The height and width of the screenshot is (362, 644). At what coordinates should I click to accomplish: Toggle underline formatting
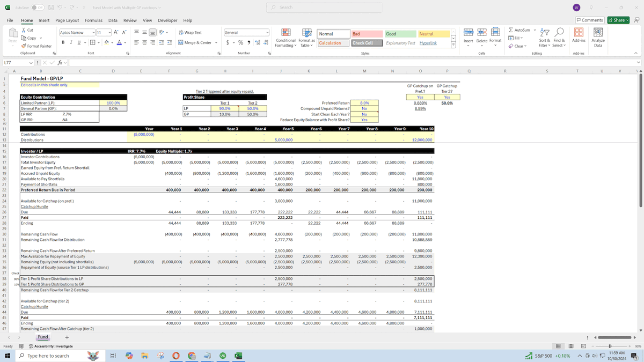tap(78, 42)
